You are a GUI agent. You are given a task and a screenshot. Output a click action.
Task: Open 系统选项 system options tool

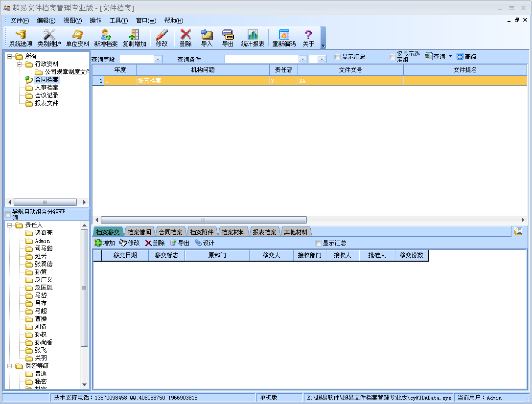point(21,38)
